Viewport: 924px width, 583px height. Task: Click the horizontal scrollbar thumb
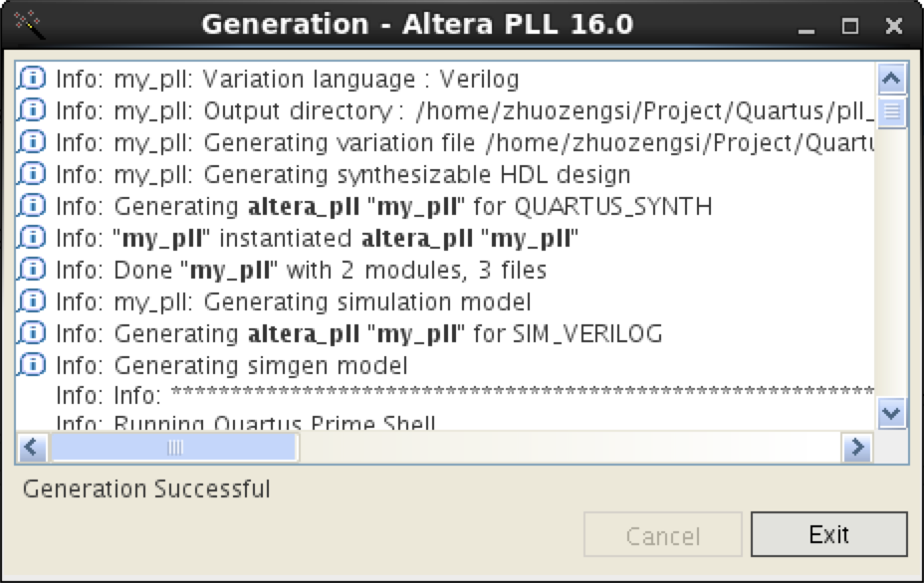pos(174,448)
